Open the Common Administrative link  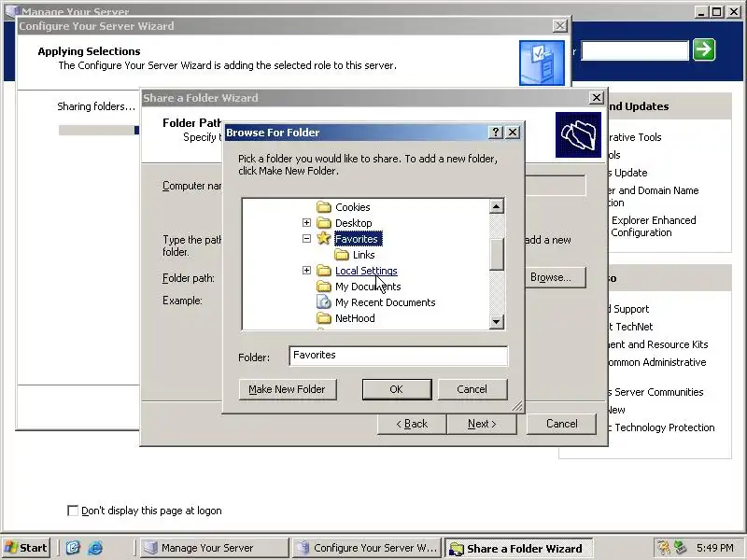[x=657, y=362]
